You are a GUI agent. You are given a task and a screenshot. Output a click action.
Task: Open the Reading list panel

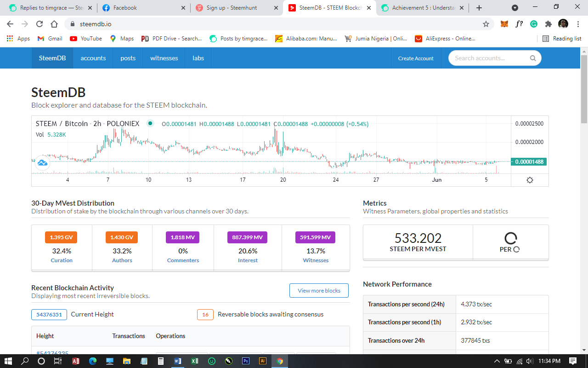tap(562, 39)
